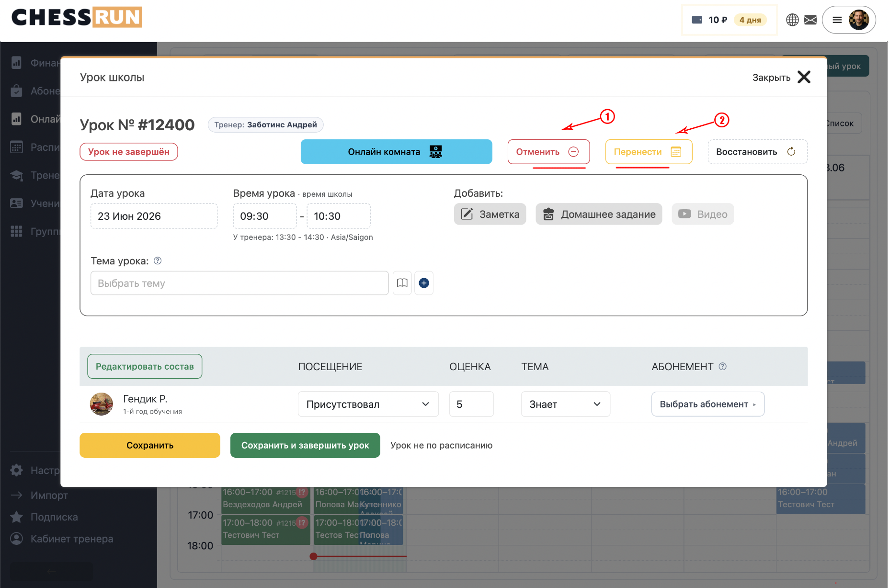Open the Присутствовал attendance dropdown

[x=368, y=404]
